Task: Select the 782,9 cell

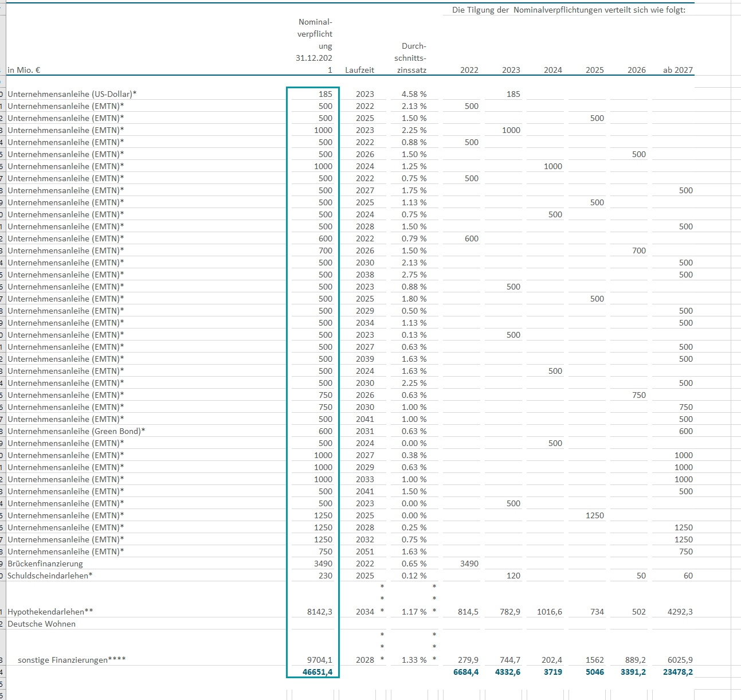Action: [x=510, y=612]
